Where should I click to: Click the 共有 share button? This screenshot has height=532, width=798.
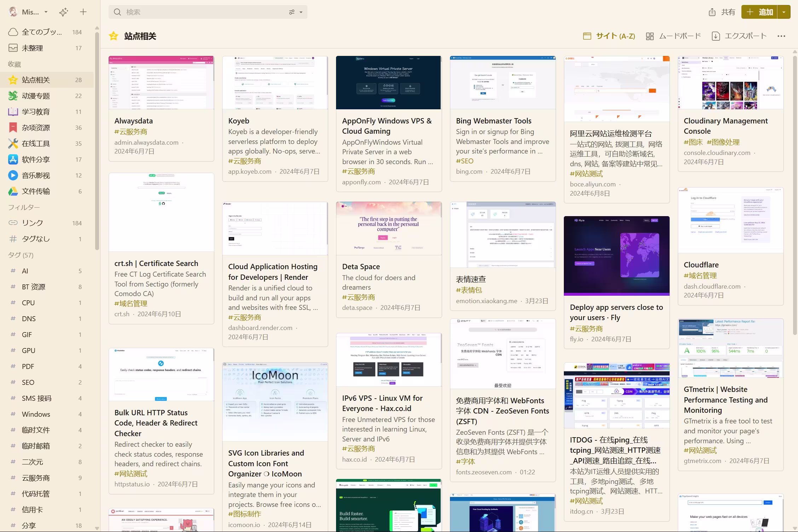pos(721,12)
